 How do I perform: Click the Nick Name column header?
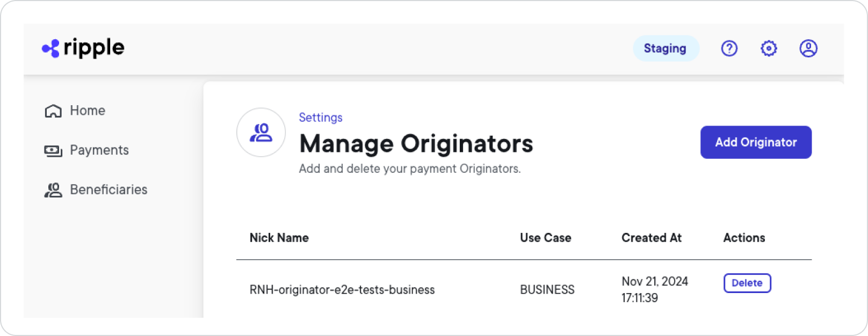(x=279, y=238)
